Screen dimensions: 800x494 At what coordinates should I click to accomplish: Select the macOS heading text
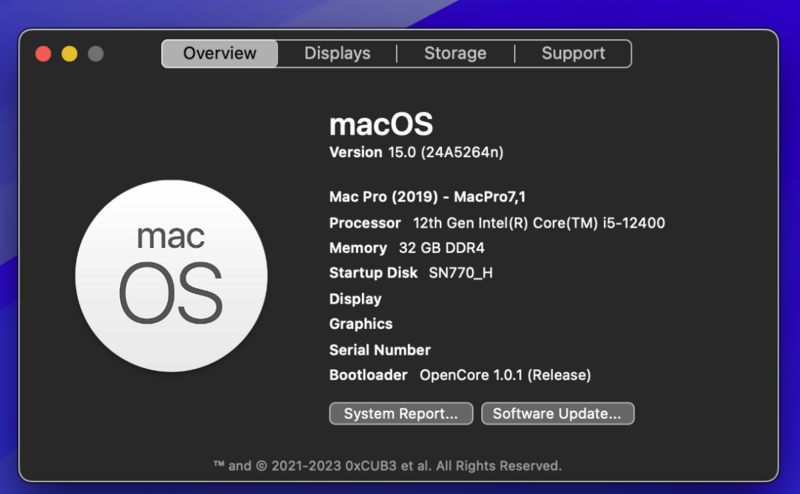(381, 125)
